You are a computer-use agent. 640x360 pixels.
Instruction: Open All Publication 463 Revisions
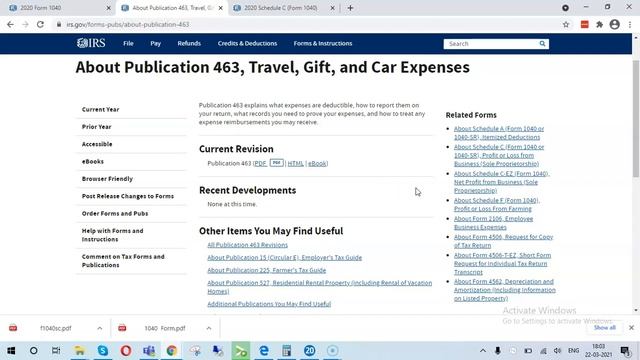coord(247,245)
